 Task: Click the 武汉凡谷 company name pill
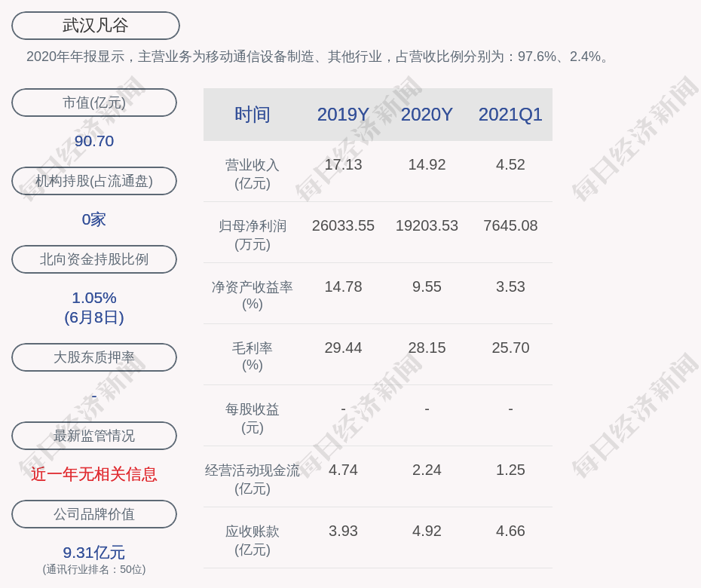[x=96, y=26]
